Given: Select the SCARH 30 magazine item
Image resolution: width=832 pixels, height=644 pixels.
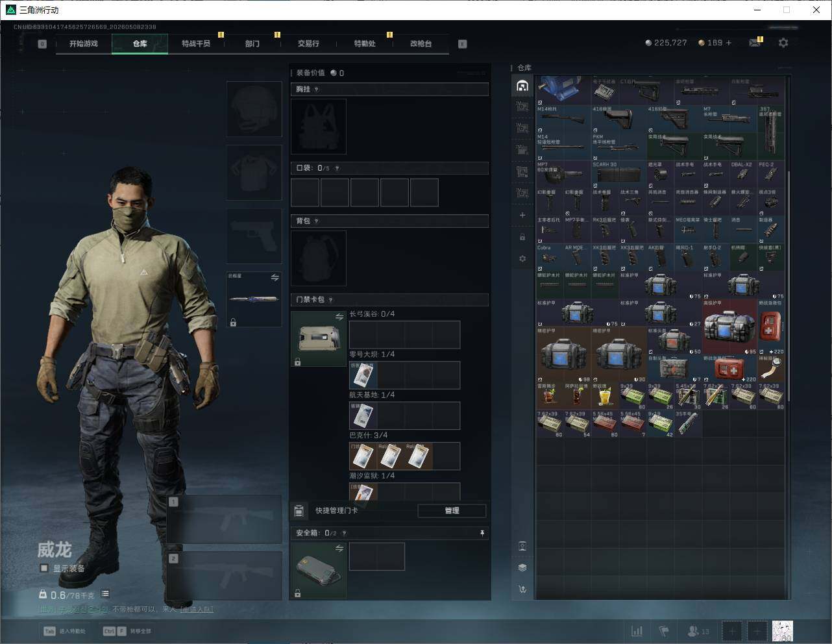Looking at the screenshot, I should click(619, 174).
